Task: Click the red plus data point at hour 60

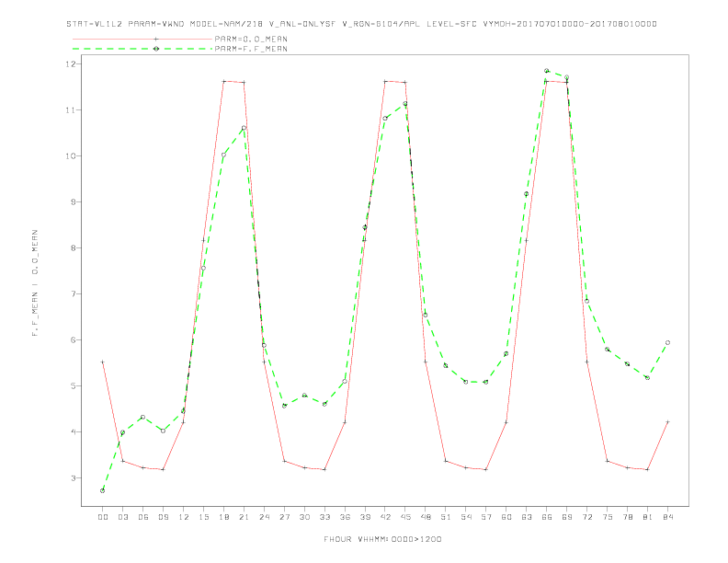Action: pyautogui.click(x=506, y=422)
